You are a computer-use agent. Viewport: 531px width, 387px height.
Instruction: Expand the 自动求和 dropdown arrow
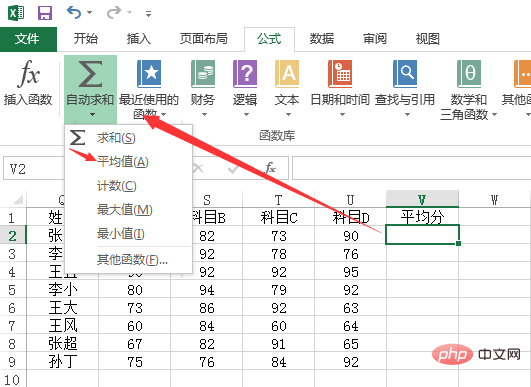click(x=92, y=115)
